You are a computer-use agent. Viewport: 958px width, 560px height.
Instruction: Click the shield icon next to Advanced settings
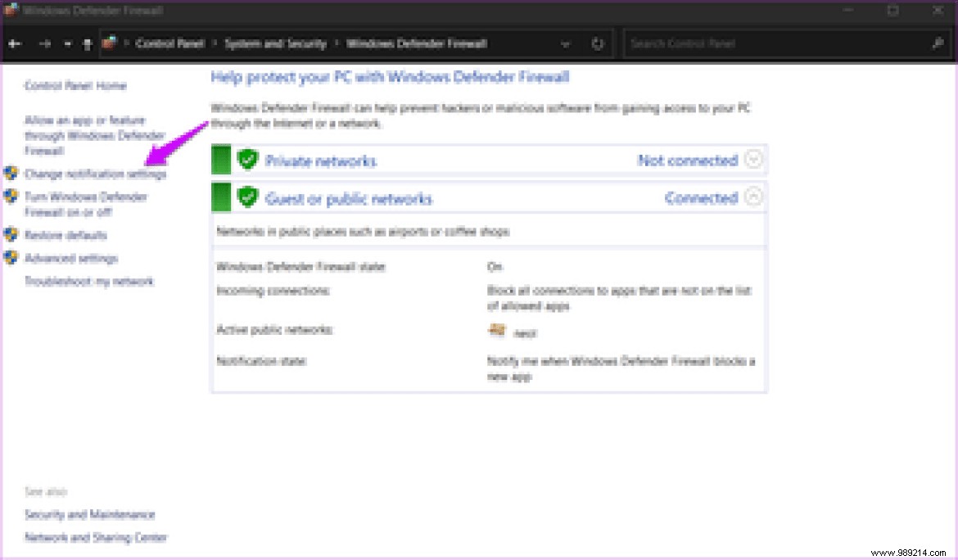(11, 258)
